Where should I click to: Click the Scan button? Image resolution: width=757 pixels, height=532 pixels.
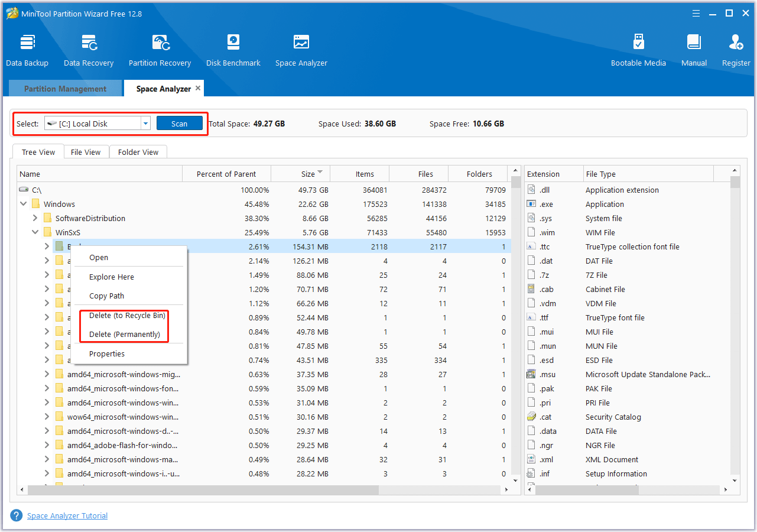[179, 123]
